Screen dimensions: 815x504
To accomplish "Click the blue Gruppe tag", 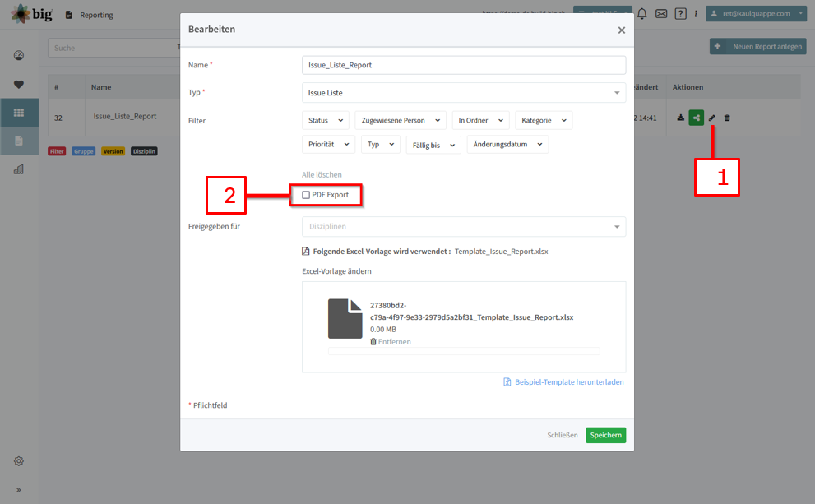I will [84, 152].
